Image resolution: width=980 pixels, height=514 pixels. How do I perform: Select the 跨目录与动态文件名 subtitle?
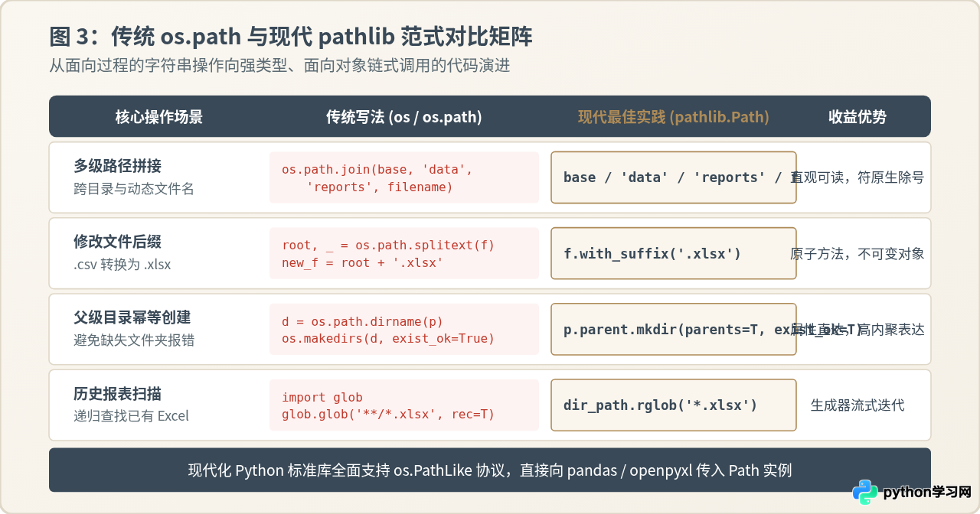click(134, 188)
